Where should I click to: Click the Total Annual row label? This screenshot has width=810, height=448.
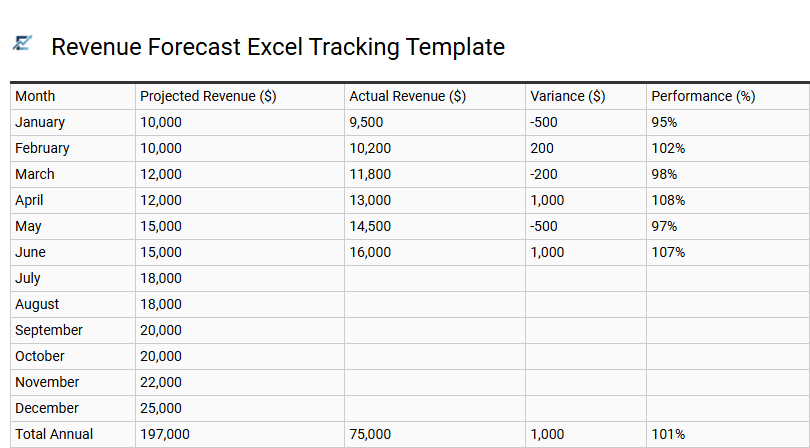(54, 434)
